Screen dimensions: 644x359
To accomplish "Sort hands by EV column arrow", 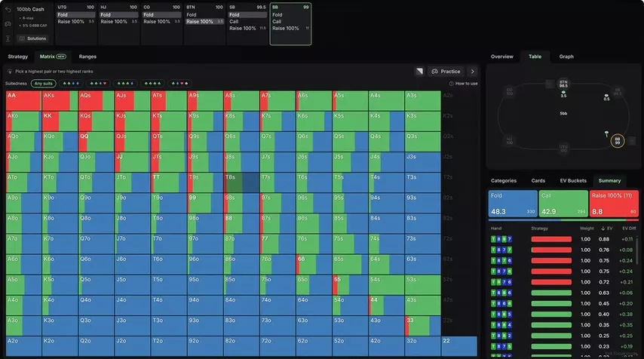I will 603,229.
